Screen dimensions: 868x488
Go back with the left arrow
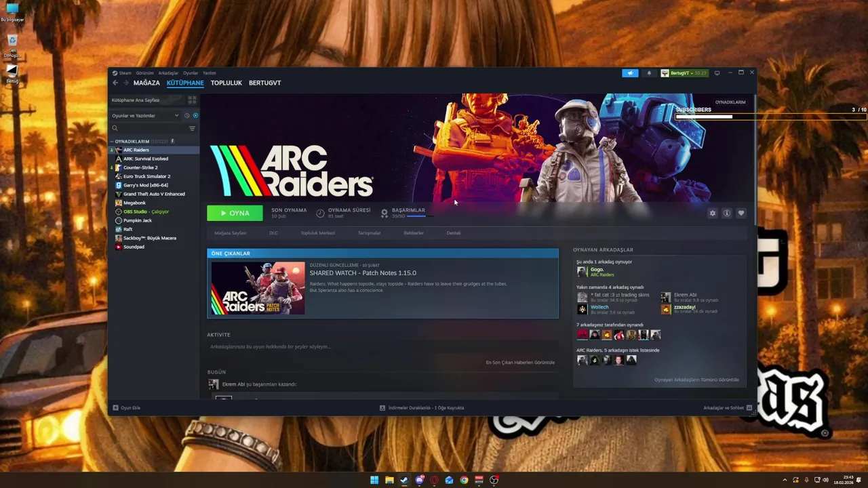(115, 83)
